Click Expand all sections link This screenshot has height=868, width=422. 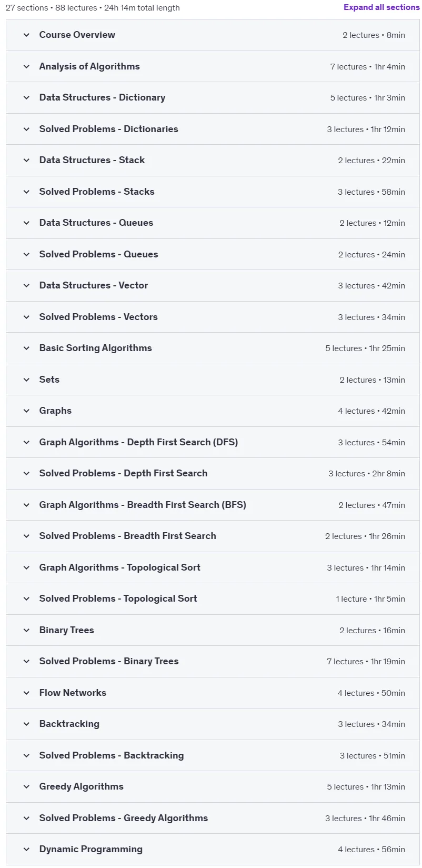tap(381, 7)
